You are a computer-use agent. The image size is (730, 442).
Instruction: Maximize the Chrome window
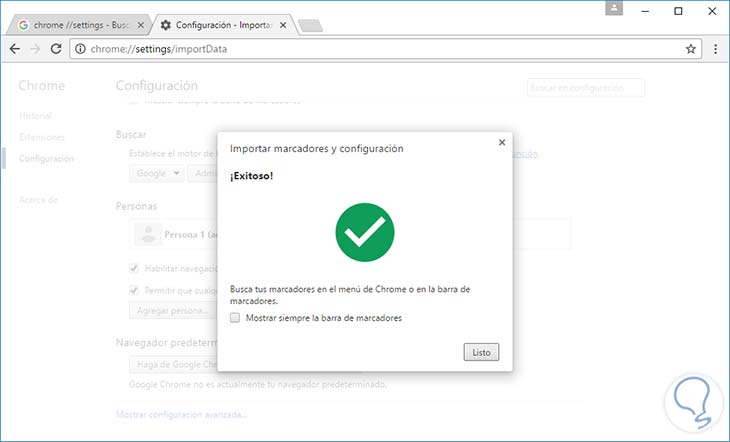coord(678,11)
